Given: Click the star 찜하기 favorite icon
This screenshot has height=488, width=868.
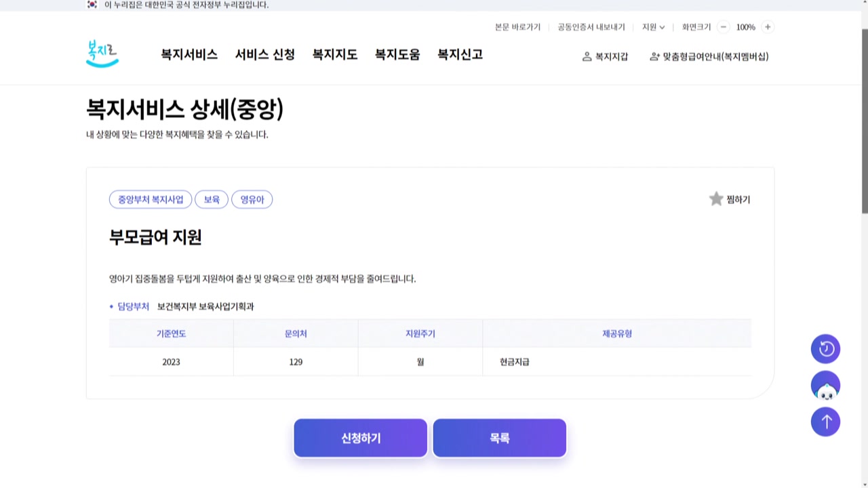Looking at the screenshot, I should click(716, 199).
